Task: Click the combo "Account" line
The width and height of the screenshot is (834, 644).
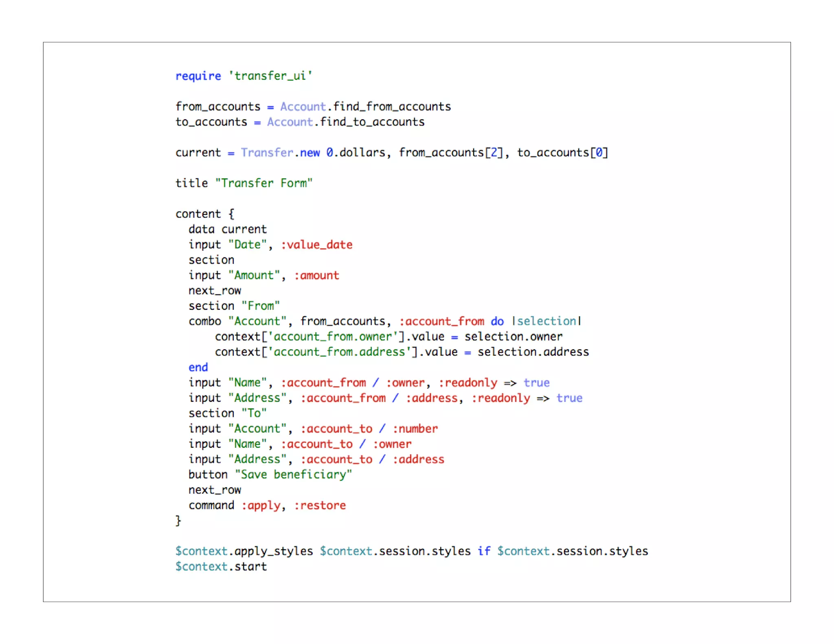Action: 385,322
